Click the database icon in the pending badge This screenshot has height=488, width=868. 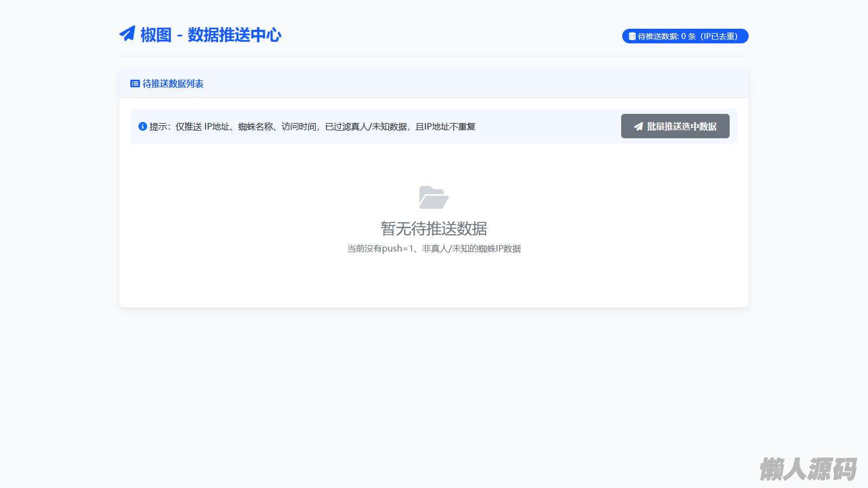[x=632, y=36]
